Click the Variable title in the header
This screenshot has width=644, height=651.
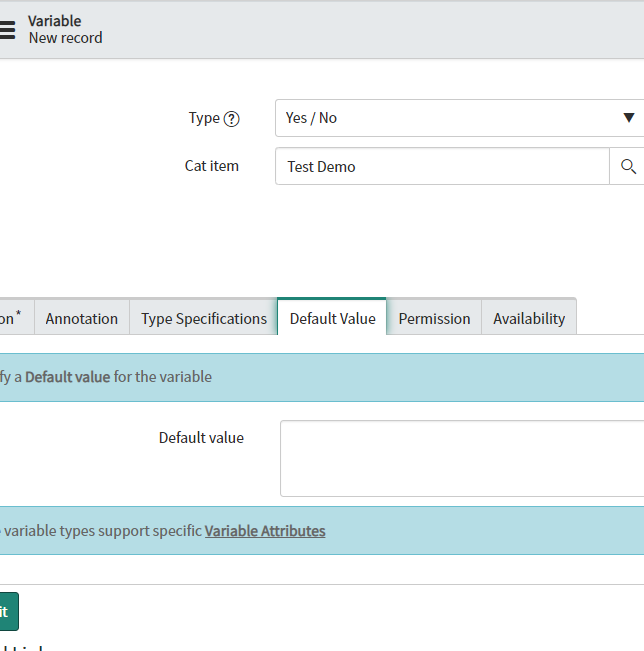point(54,21)
